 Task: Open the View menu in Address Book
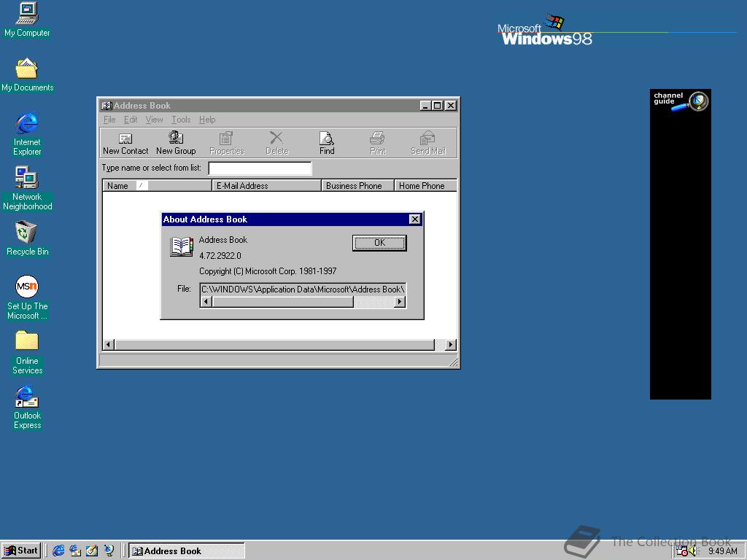[x=155, y=120]
